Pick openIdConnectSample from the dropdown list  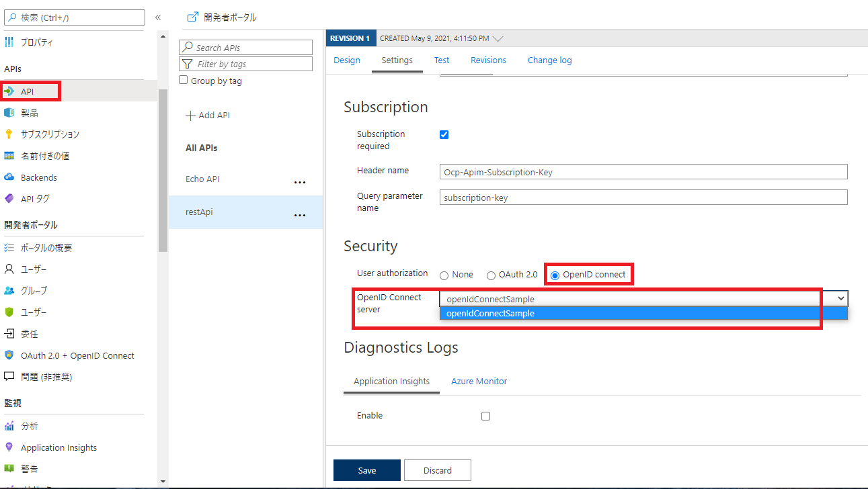coord(643,314)
